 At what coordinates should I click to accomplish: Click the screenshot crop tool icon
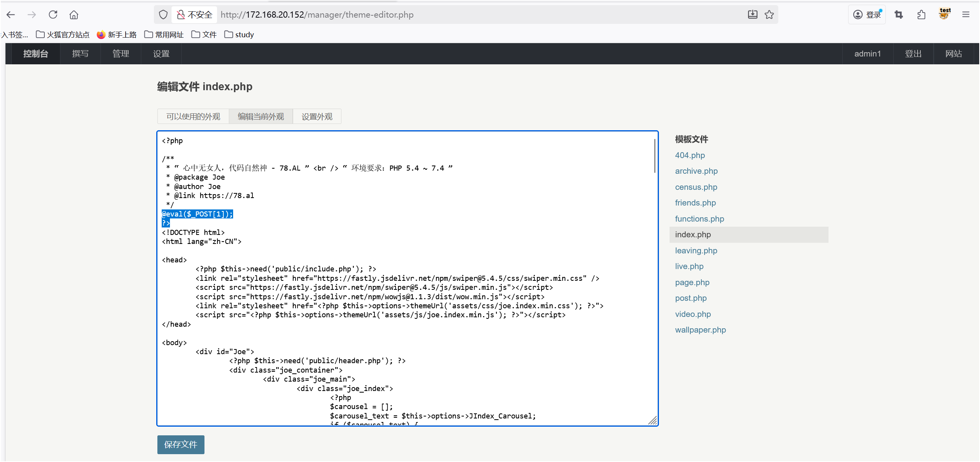pos(899,15)
